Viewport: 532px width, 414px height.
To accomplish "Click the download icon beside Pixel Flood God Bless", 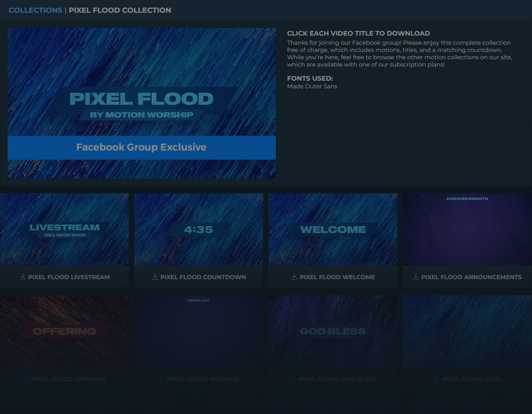I will pos(293,379).
